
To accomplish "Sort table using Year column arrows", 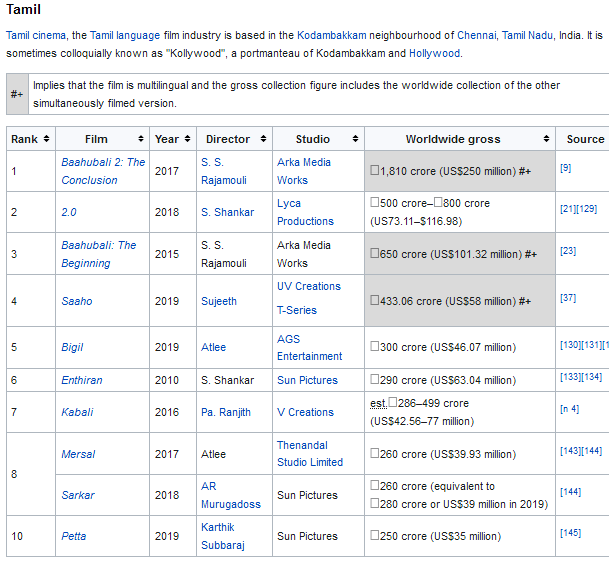I will point(188,139).
